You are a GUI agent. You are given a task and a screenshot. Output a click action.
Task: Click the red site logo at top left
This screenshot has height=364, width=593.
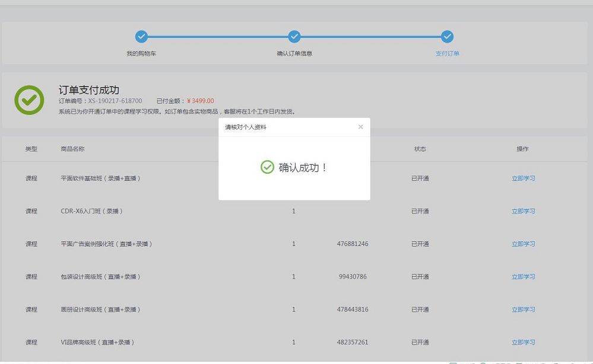click(23, 5)
